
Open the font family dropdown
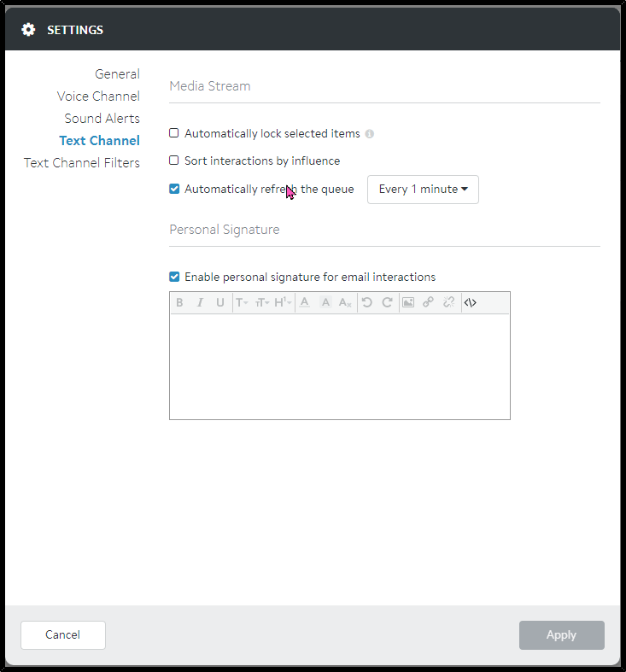(242, 302)
